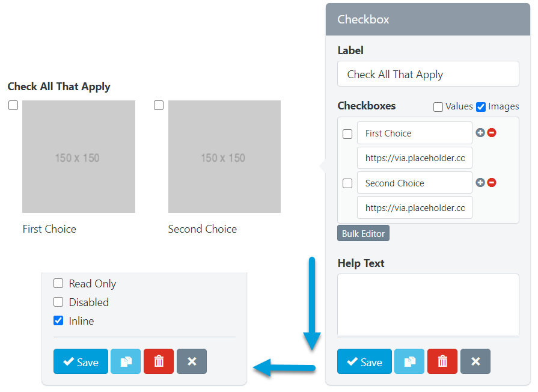Uncheck the Images checkbox
The width and height of the screenshot is (538, 392).
pos(481,107)
